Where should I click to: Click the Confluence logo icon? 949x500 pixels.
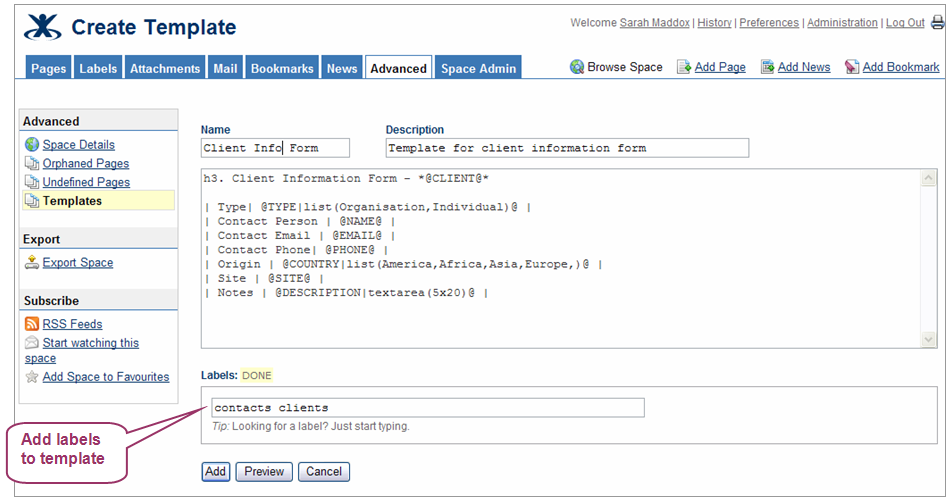coord(42,27)
